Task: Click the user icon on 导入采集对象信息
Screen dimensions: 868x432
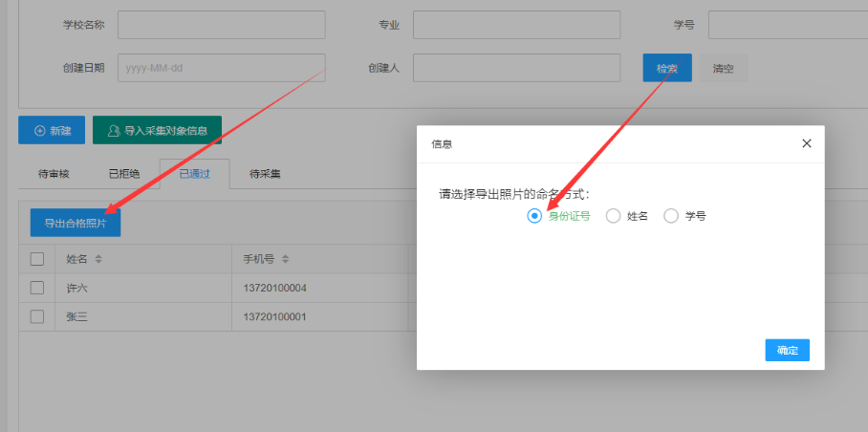Action: 114,130
